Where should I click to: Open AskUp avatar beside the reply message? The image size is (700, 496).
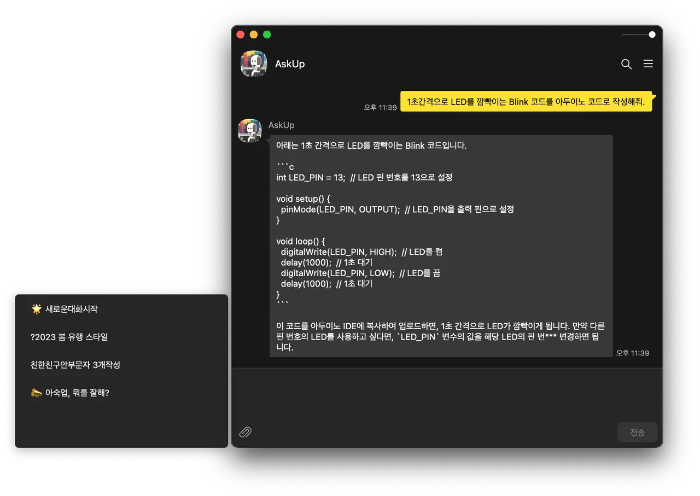point(250,130)
